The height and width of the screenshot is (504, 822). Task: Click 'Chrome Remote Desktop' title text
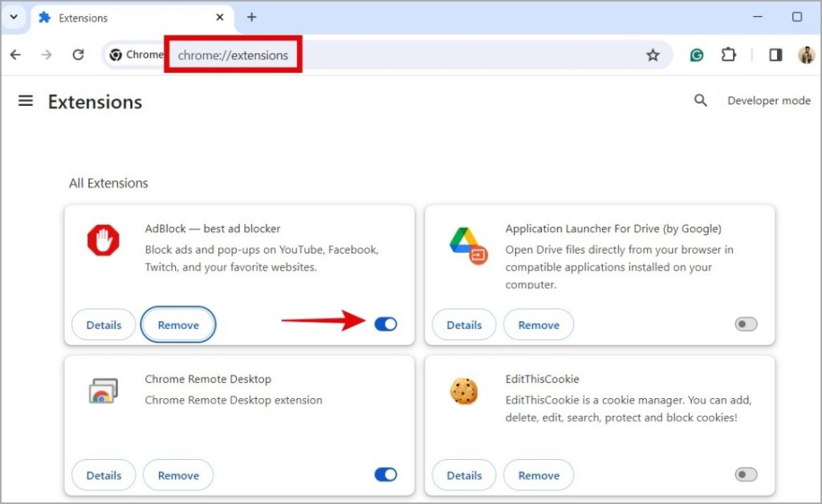208,379
